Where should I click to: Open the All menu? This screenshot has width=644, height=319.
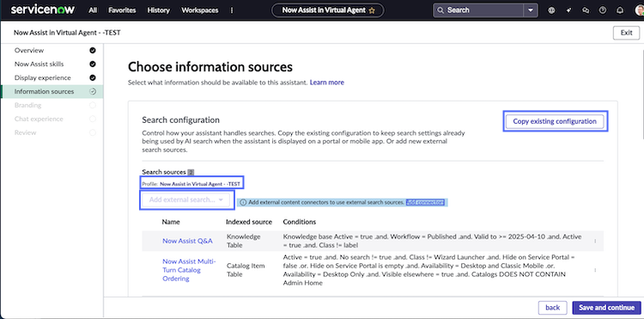(x=93, y=10)
